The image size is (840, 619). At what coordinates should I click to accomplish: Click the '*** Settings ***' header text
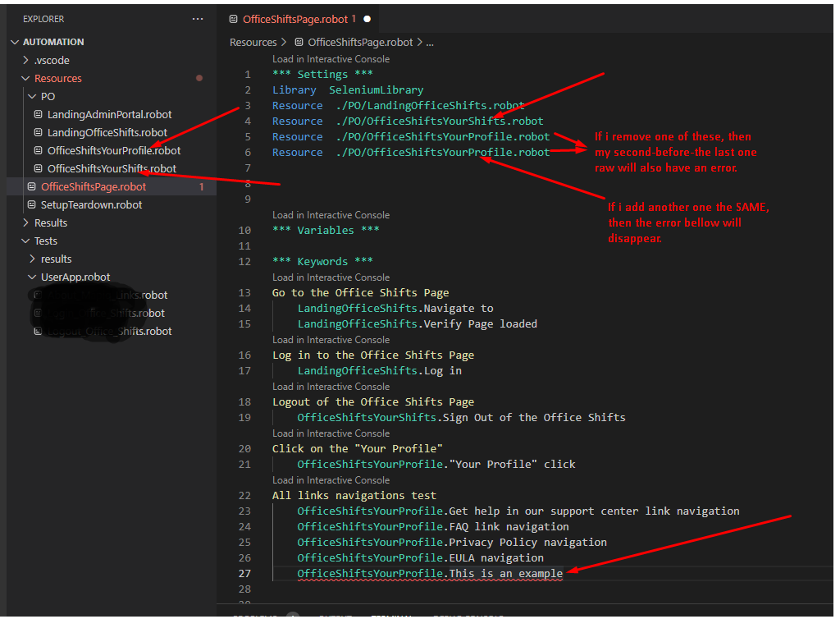click(x=322, y=75)
